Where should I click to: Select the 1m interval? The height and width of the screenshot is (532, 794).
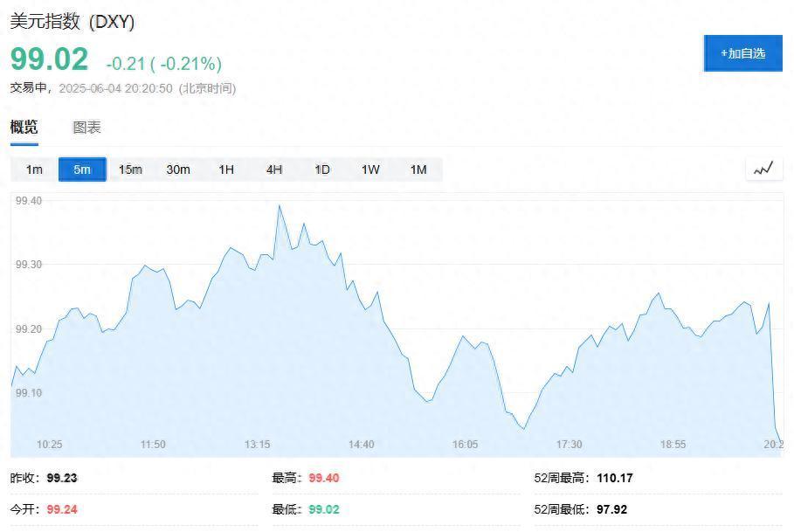[x=34, y=169]
